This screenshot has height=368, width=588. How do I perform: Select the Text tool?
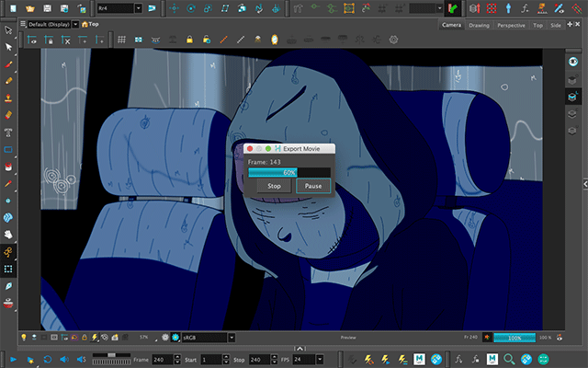pyautogui.click(x=8, y=132)
